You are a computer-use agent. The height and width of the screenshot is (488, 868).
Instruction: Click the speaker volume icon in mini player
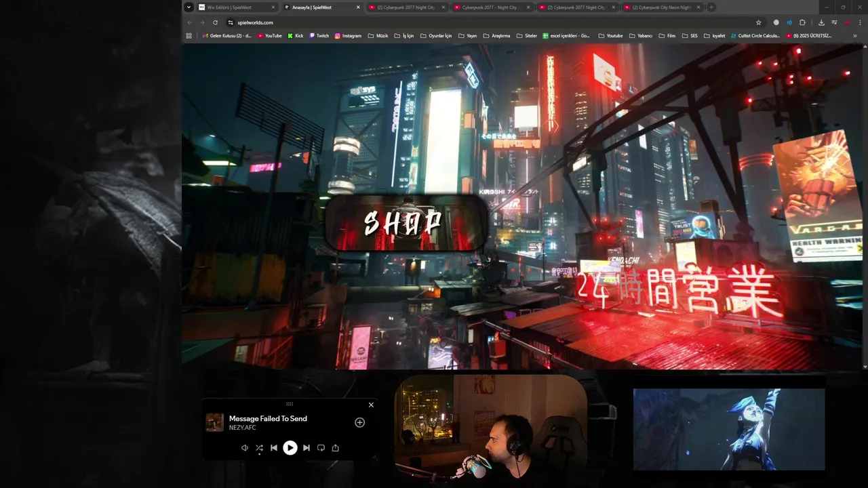[x=245, y=447]
